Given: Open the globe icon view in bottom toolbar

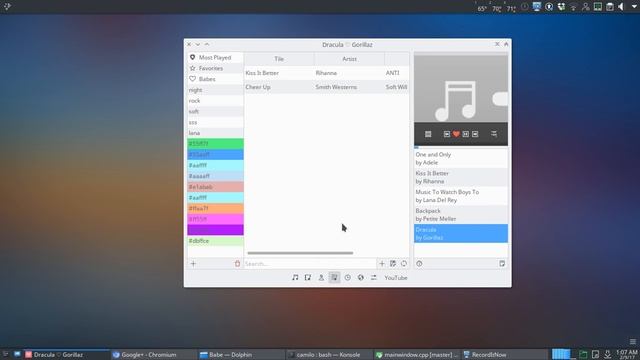Looking at the screenshot, I should pyautogui.click(x=360, y=278).
